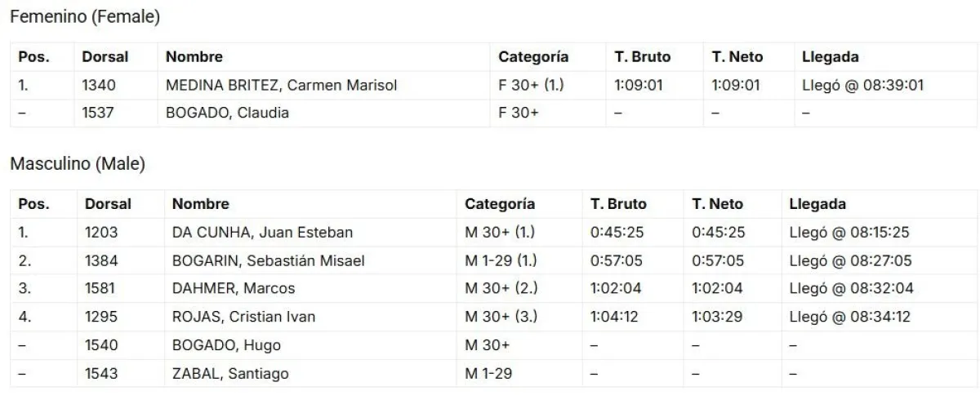Click ROJAS, Cristian Ivan name
The height and width of the screenshot is (413, 980).
click(243, 317)
